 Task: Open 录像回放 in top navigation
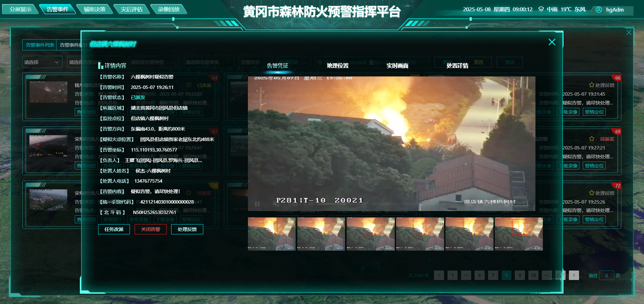[x=168, y=9]
